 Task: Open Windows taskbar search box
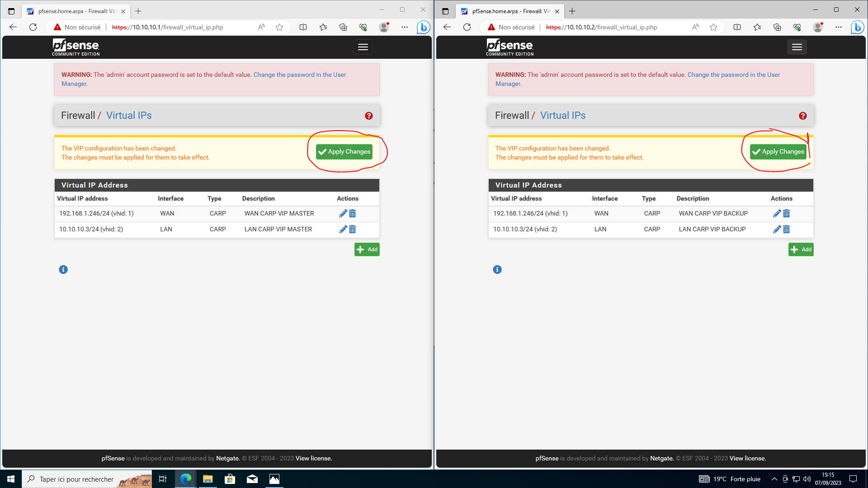click(x=77, y=479)
